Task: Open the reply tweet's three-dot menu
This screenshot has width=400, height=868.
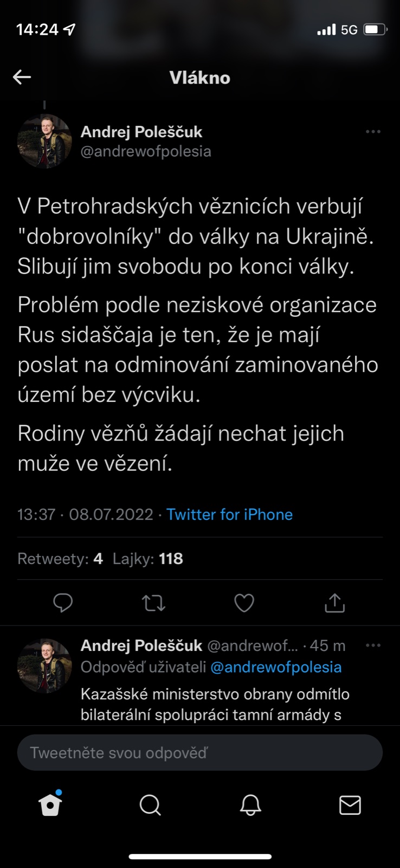Action: point(373,646)
